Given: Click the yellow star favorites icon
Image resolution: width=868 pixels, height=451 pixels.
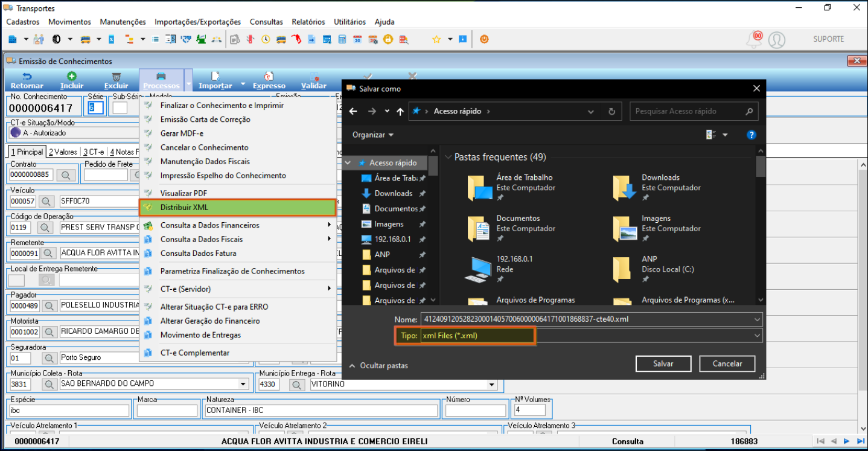Looking at the screenshot, I should [x=436, y=39].
